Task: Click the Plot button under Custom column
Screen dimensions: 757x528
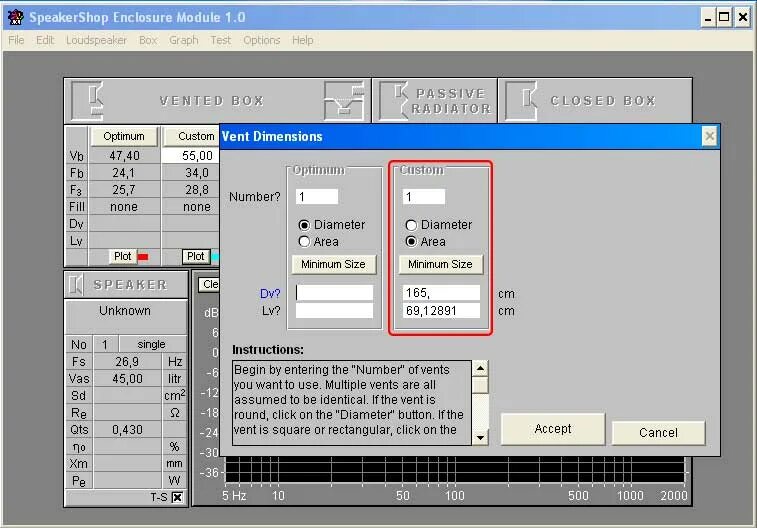Action: tap(196, 256)
